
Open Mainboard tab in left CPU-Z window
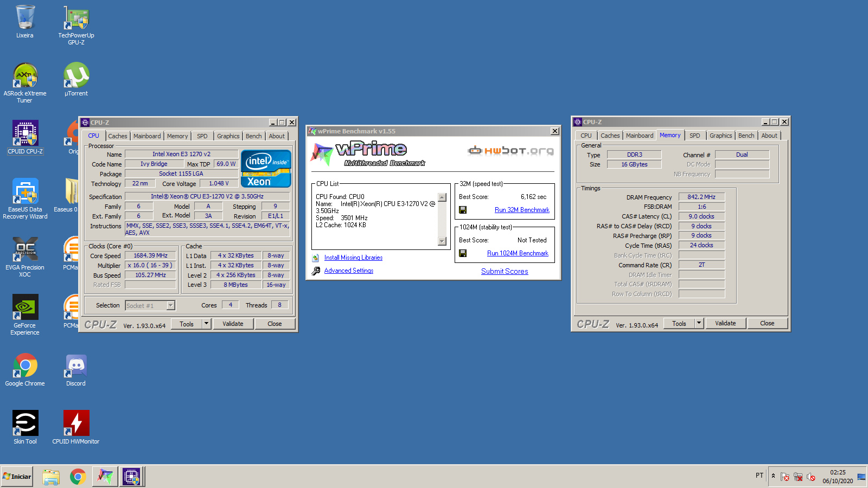pos(147,136)
